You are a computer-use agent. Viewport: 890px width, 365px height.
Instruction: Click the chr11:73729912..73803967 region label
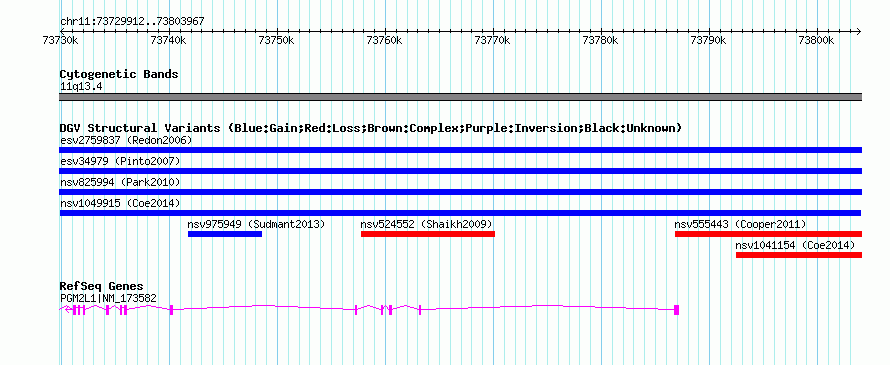(x=132, y=22)
